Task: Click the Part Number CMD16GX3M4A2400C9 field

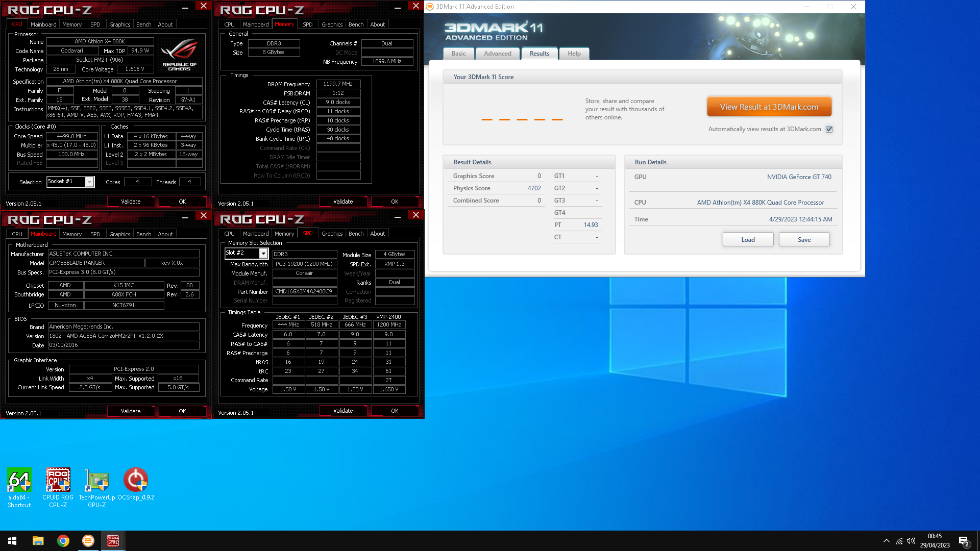Action: pyautogui.click(x=305, y=292)
